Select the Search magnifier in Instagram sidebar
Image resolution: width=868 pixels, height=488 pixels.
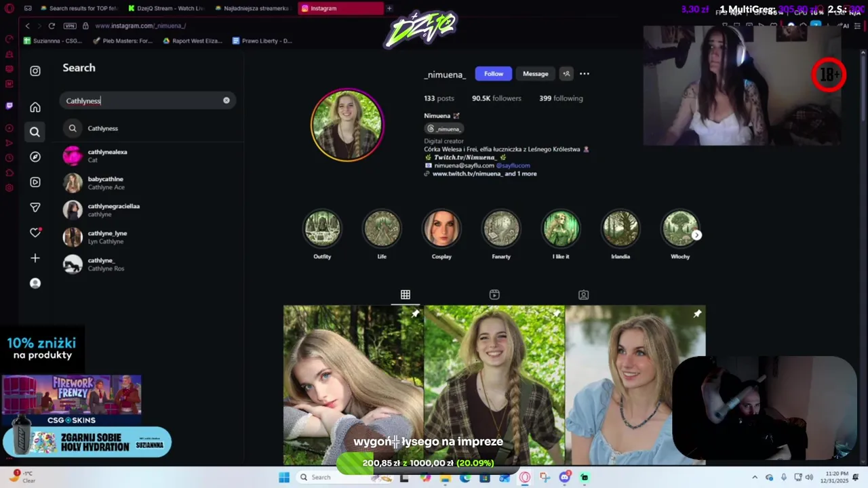[x=35, y=132]
